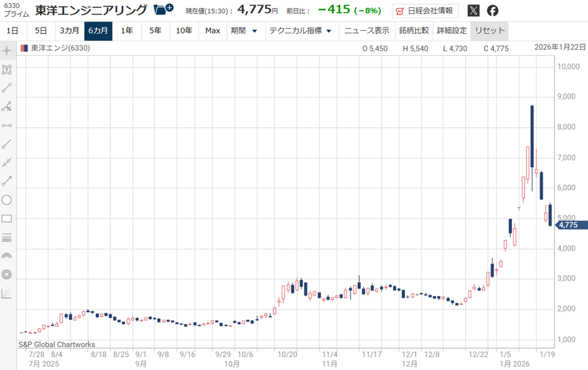The height and width of the screenshot is (370, 588).
Task: Open the 期間 dropdown
Action: pos(244,31)
